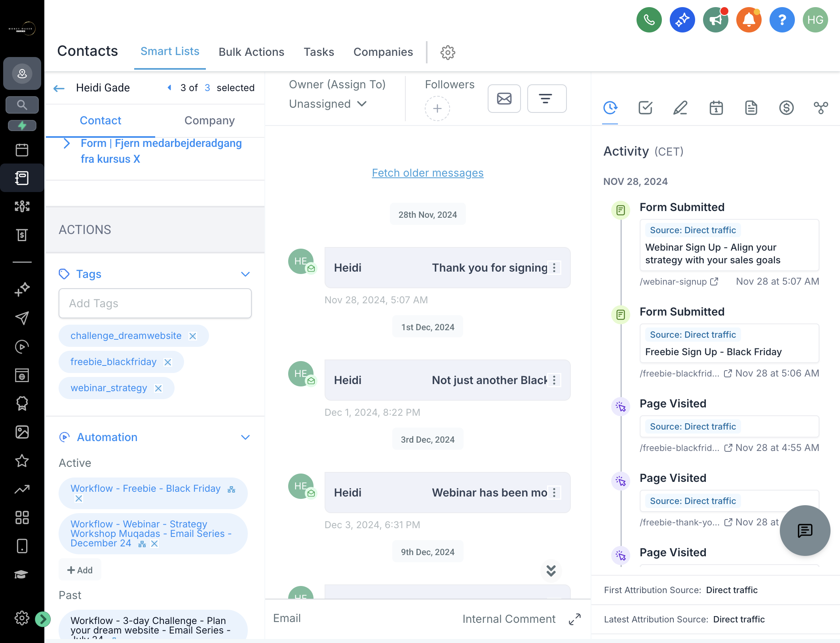The height and width of the screenshot is (643, 840).
Task: Open options for 'Not just another Black' message
Action: pos(554,380)
